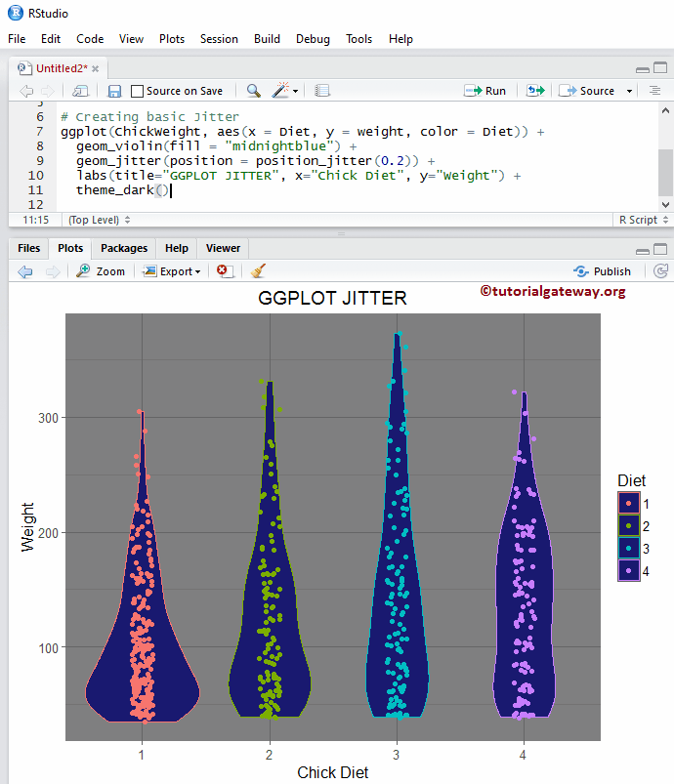Switch to the Viewer tab

click(x=223, y=249)
